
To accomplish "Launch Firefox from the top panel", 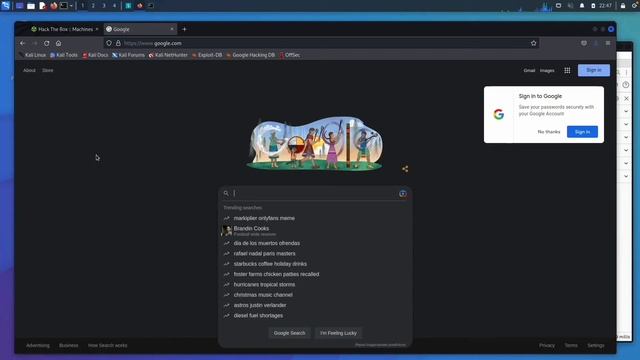I will (x=53, y=6).
